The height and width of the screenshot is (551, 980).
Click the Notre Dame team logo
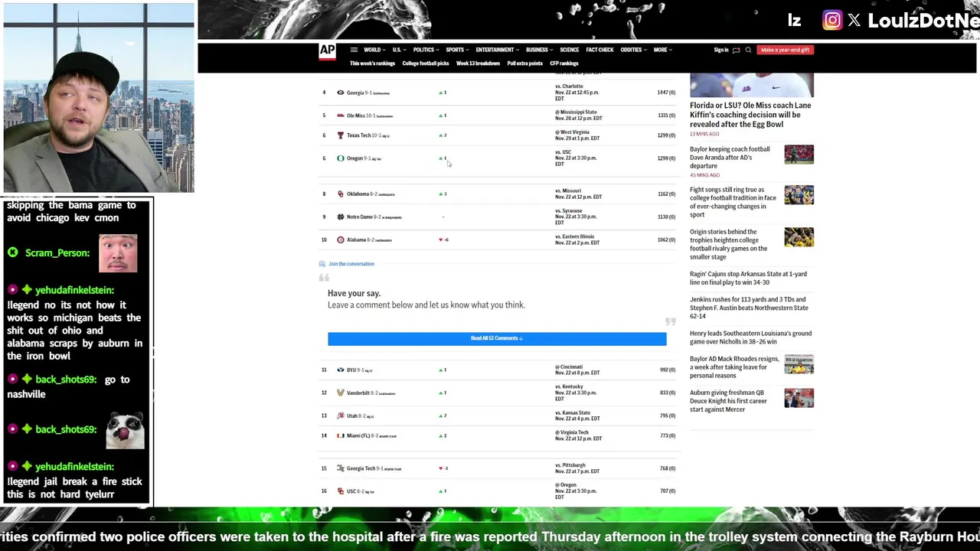point(341,217)
